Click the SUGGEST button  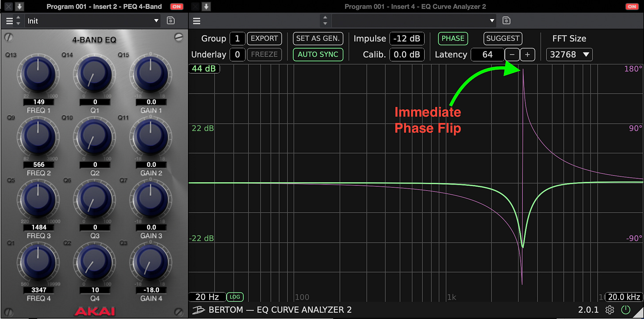pyautogui.click(x=503, y=38)
